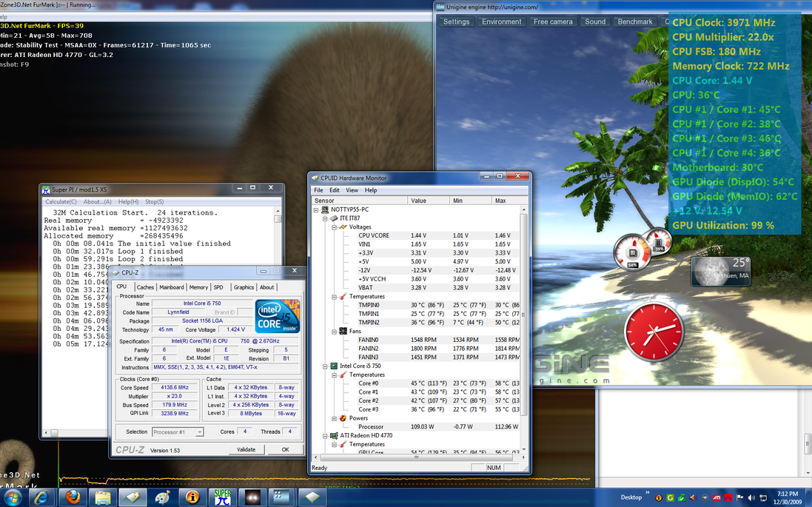812x507 pixels.
Task: Open the Action Center flag tray icon
Action: pos(739,497)
